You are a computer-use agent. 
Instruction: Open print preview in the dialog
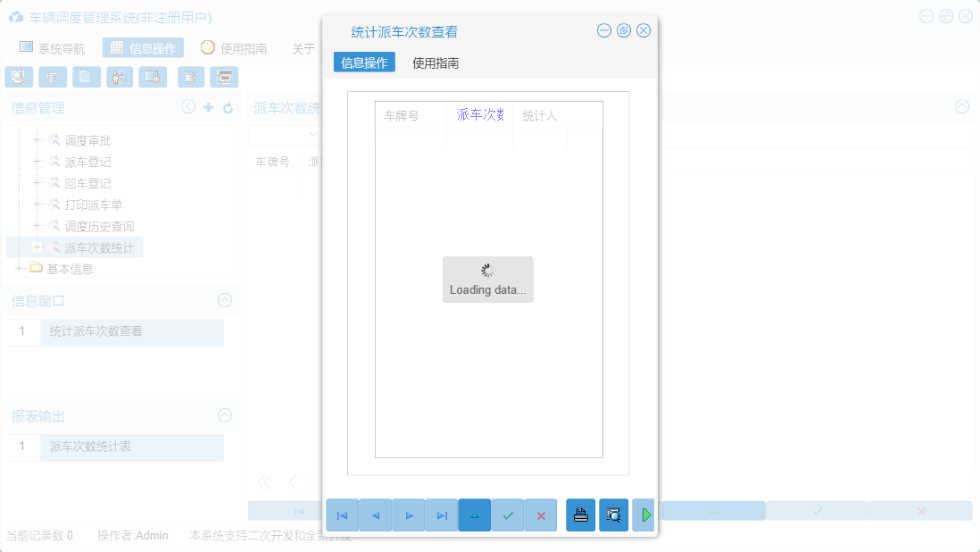(x=613, y=515)
